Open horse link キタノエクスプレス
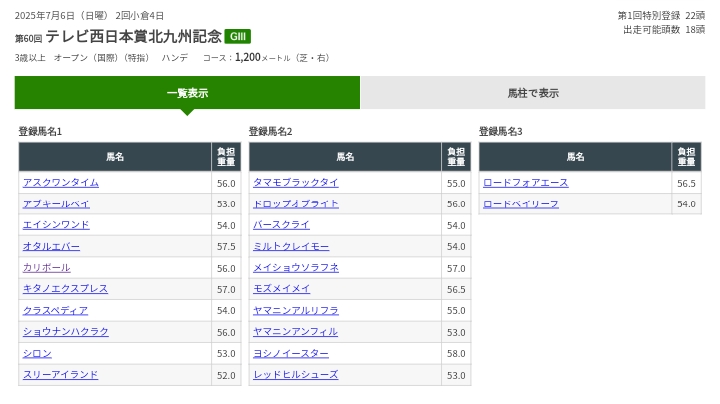This screenshot has width=720, height=404. coord(65,289)
